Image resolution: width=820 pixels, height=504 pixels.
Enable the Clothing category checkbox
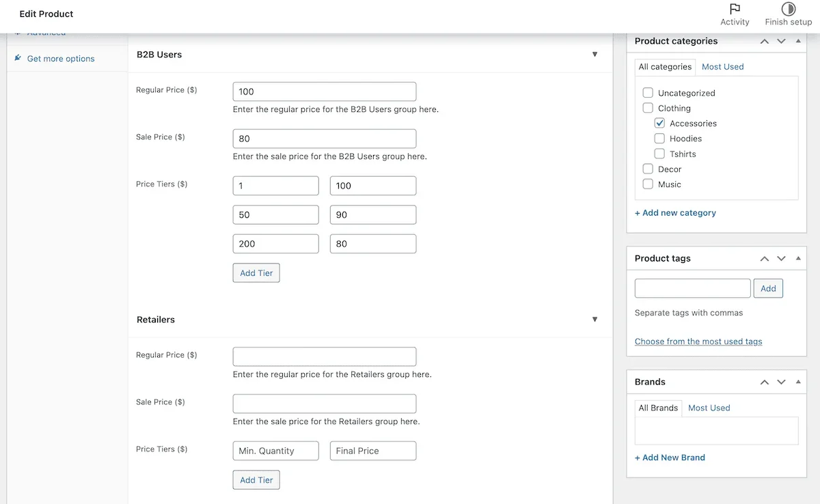click(648, 107)
